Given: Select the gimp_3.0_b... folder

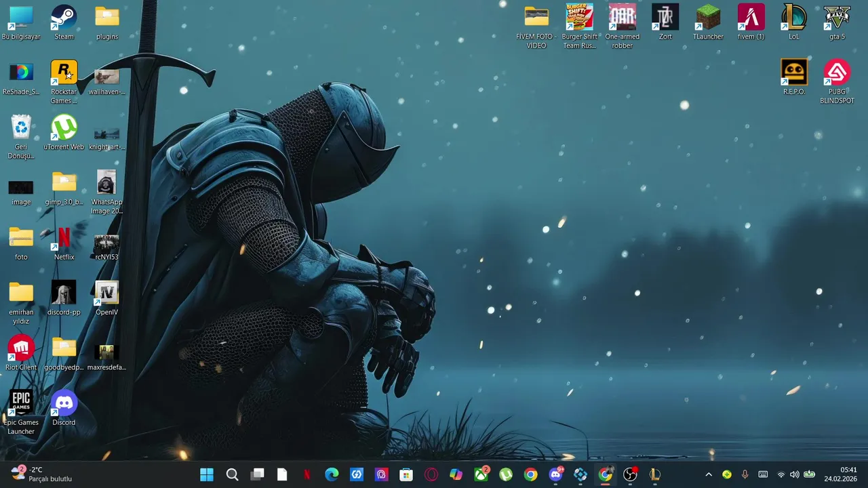Looking at the screenshot, I should coord(64,188).
